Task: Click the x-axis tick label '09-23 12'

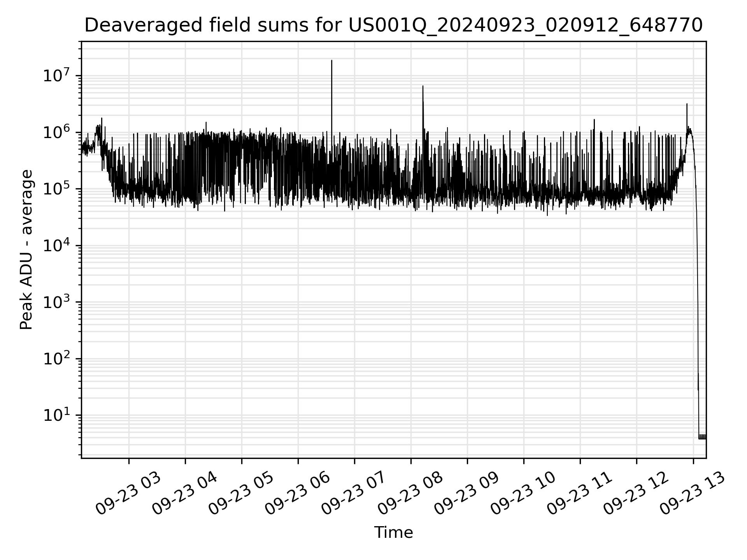Action: [x=636, y=494]
